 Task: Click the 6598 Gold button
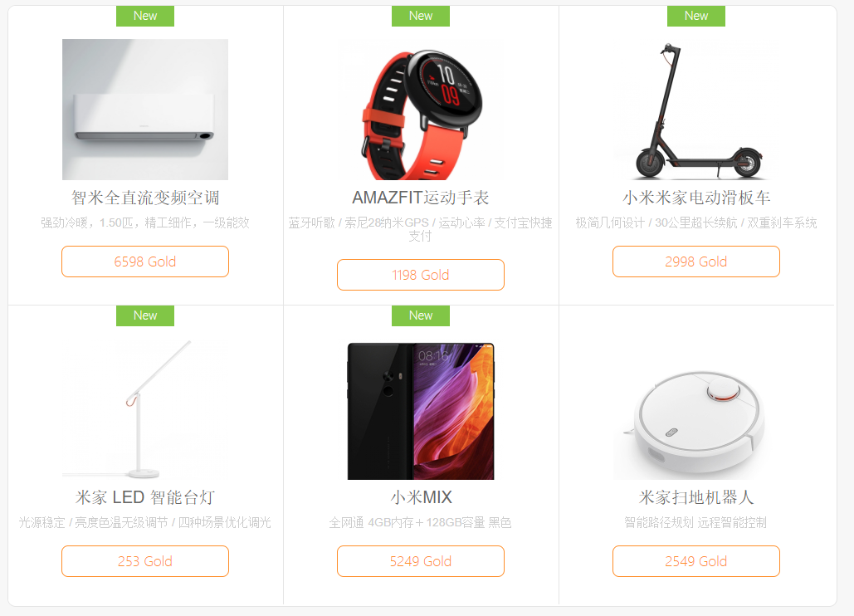pyautogui.click(x=145, y=262)
